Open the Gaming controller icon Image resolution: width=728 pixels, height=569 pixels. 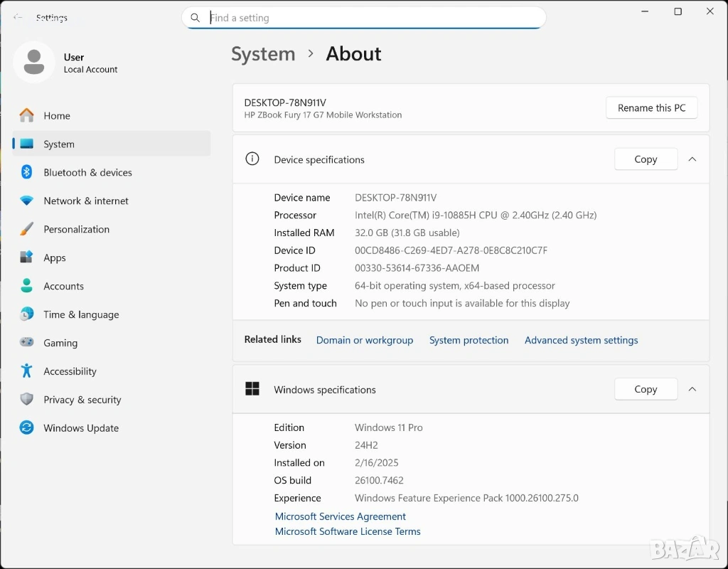click(27, 343)
